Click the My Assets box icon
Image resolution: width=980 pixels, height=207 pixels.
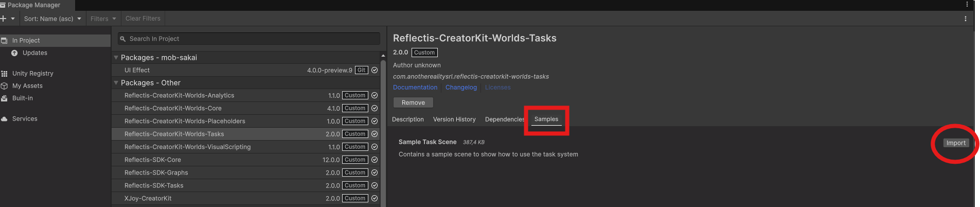4,86
